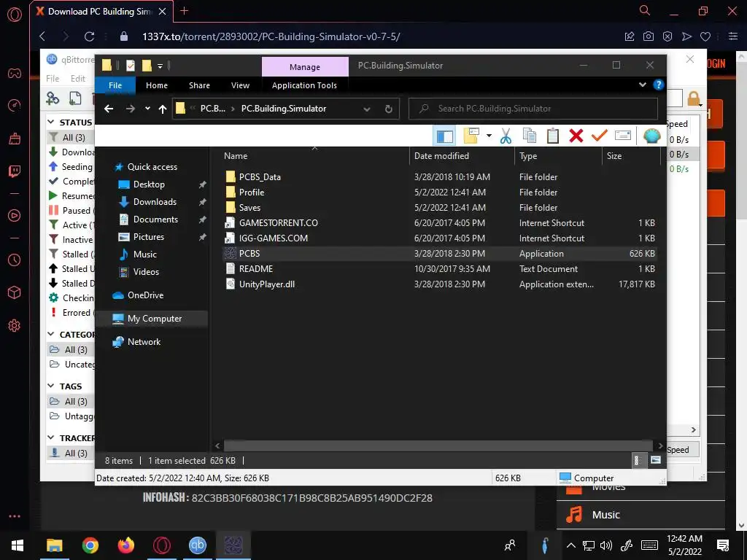Open Desktop in navigation pane
Image resolution: width=747 pixels, height=560 pixels.
[x=149, y=184]
